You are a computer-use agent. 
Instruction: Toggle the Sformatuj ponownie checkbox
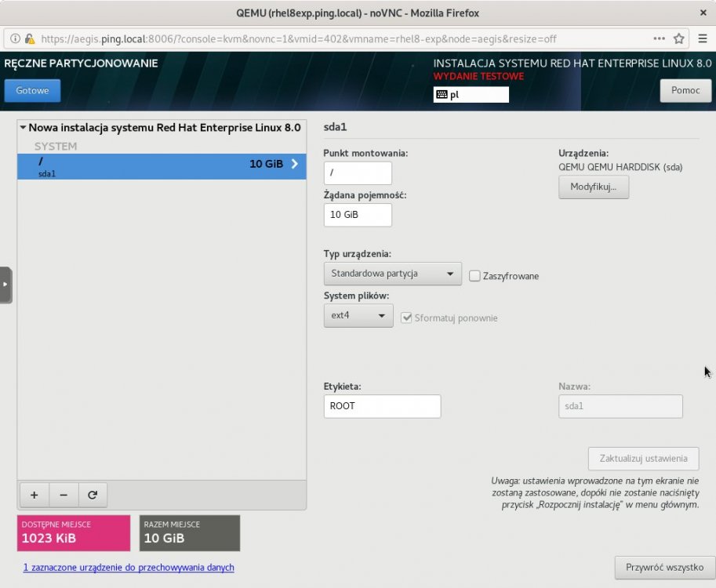406,318
